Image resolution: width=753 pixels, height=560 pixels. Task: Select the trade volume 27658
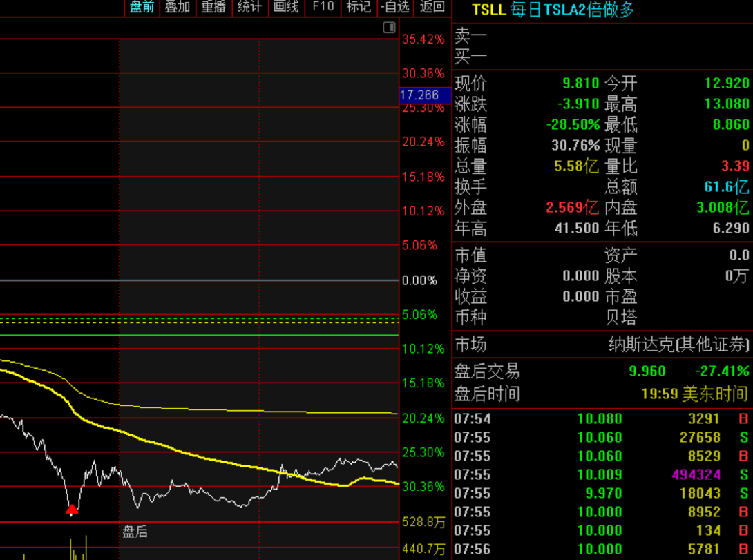(700, 438)
